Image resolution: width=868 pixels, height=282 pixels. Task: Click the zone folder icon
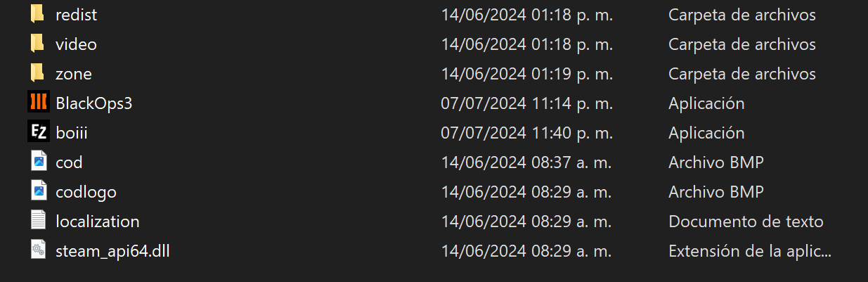pyautogui.click(x=38, y=74)
